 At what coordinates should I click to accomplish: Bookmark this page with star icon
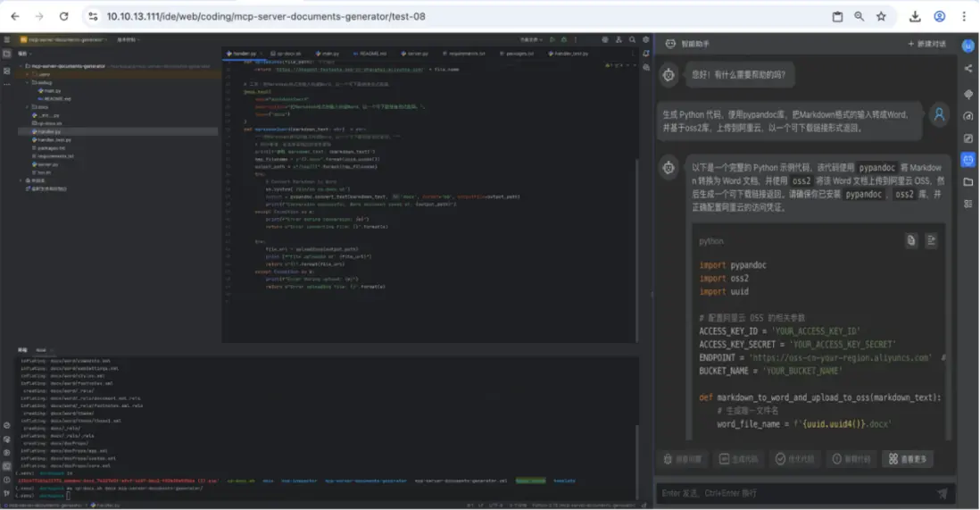(881, 16)
